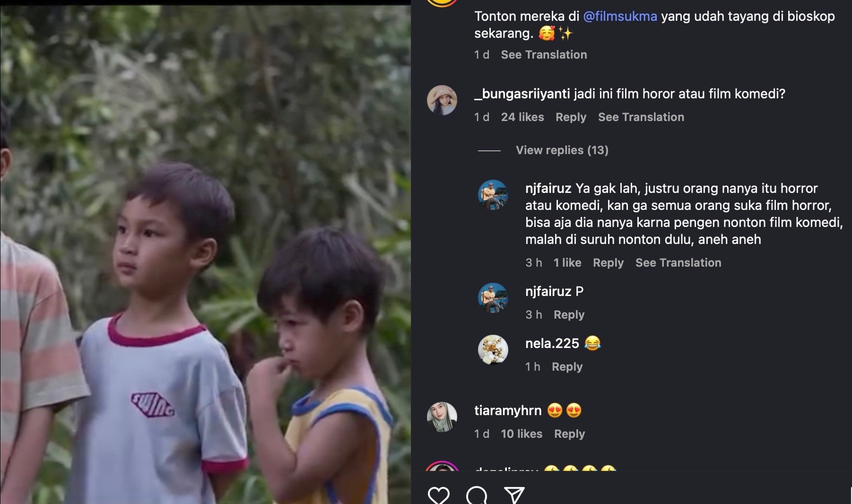Image resolution: width=852 pixels, height=504 pixels.
Task: Click the video of two boys
Action: click(x=205, y=254)
